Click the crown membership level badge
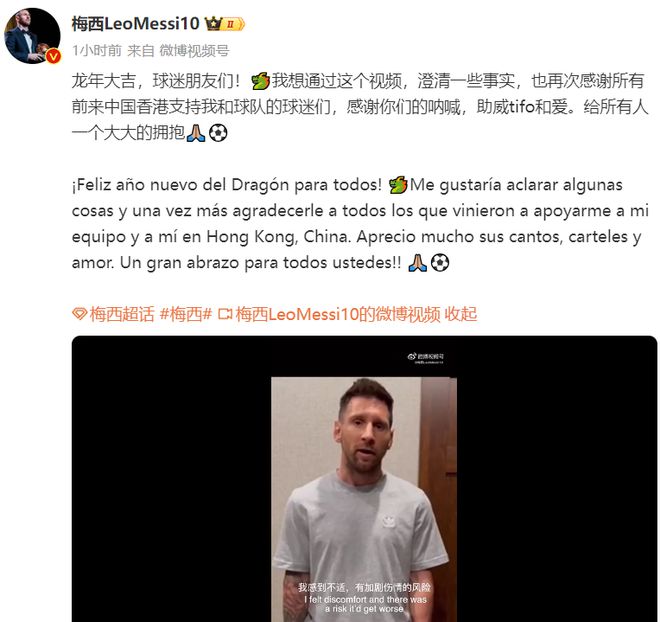 click(x=224, y=24)
